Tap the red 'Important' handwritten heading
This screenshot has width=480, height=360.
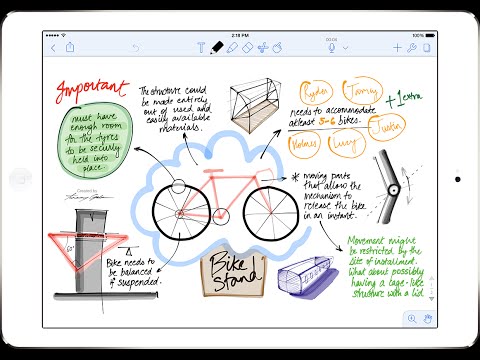pyautogui.click(x=92, y=91)
